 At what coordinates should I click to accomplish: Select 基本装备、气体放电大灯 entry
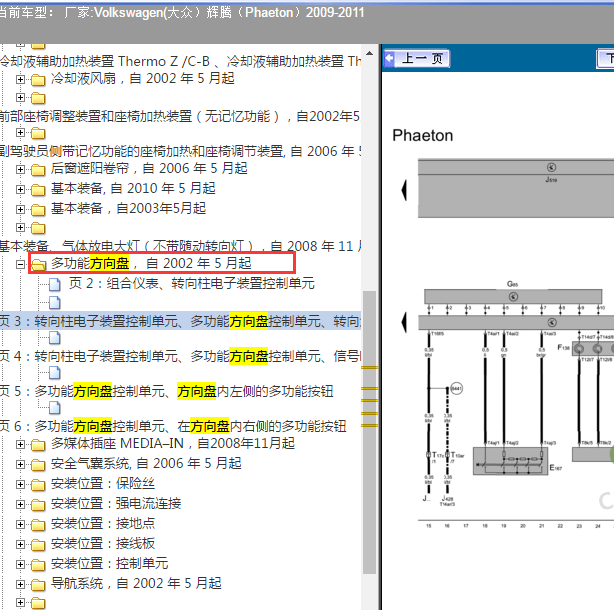click(x=181, y=246)
